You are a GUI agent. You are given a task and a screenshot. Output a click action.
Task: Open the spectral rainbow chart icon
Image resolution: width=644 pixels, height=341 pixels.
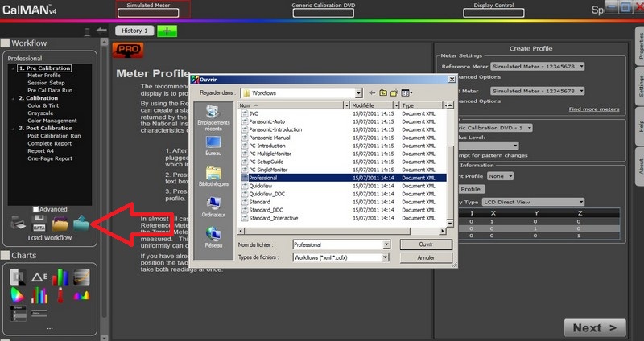(x=81, y=295)
